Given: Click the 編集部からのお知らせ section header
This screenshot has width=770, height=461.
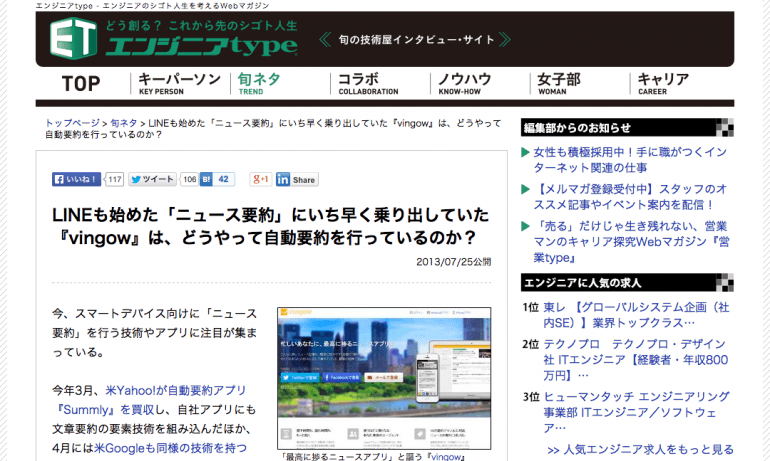Looking at the screenshot, I should [627, 128].
